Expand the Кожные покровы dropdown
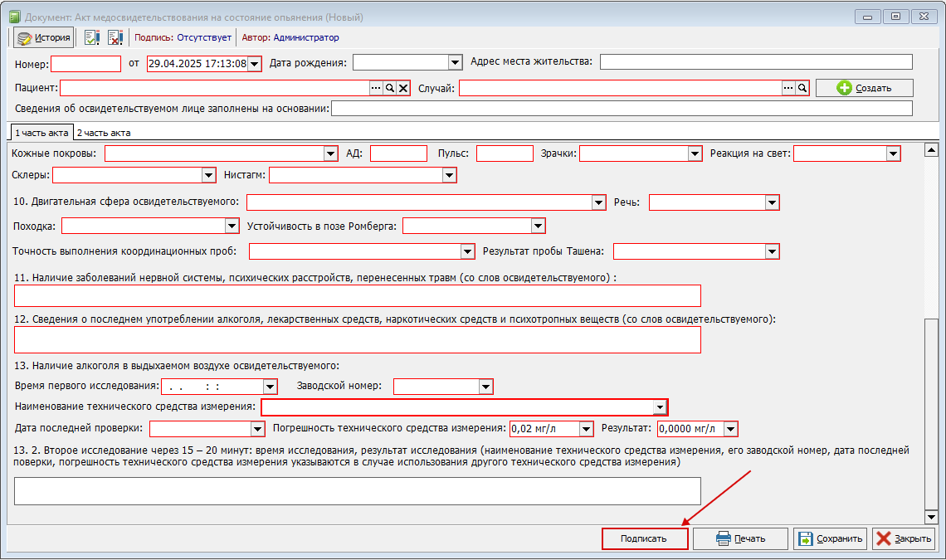The height and width of the screenshot is (560, 946). pos(330,153)
